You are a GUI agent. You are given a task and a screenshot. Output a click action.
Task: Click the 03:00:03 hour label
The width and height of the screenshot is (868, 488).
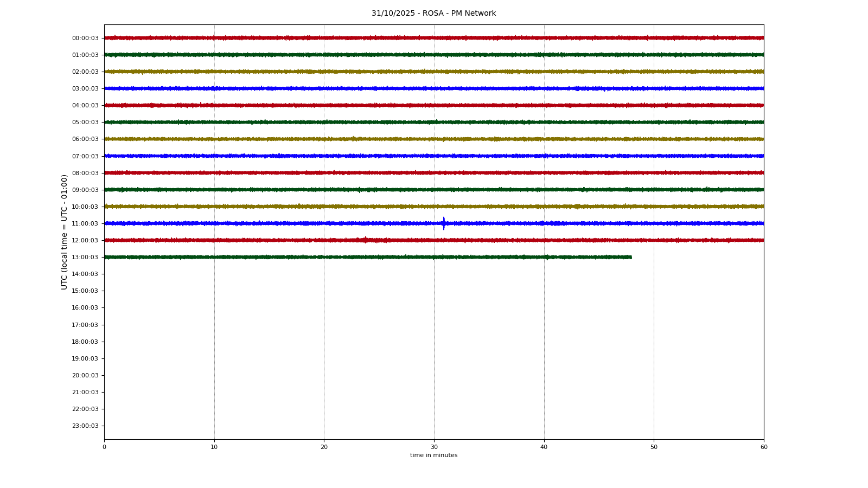[85, 89]
